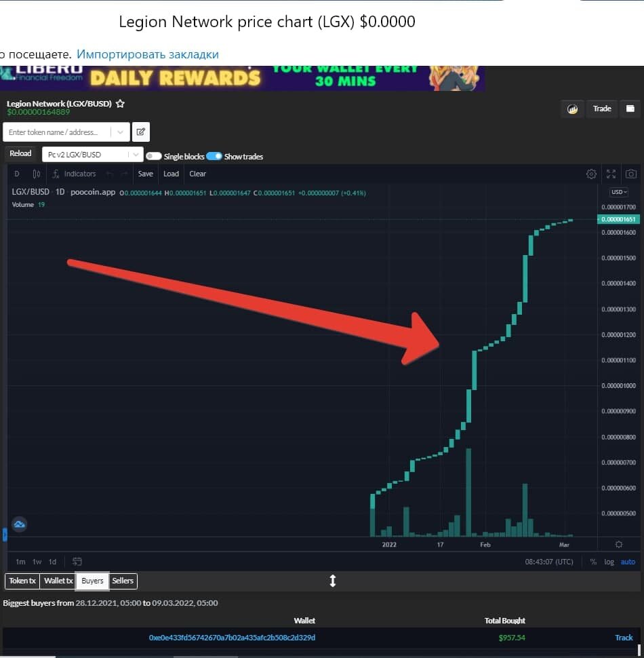Click the UTC clock 08:43:07
This screenshot has width=644, height=658.
[549, 562]
